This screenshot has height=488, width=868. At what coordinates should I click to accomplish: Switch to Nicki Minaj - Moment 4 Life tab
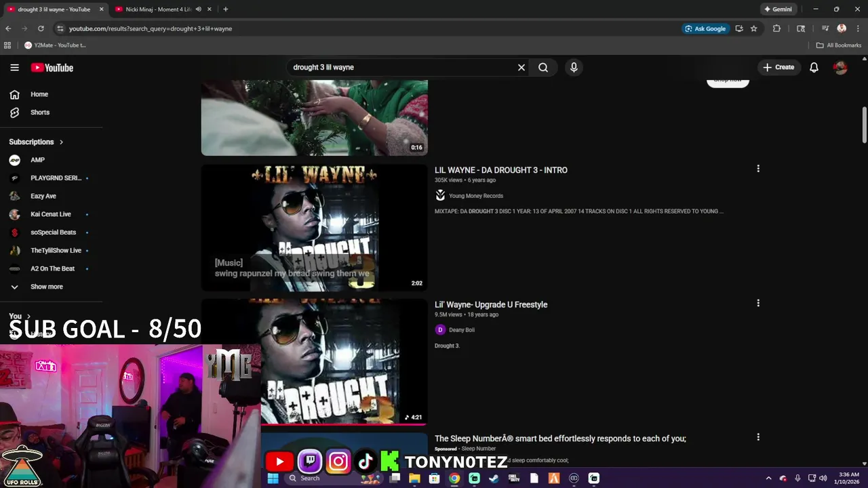156,9
